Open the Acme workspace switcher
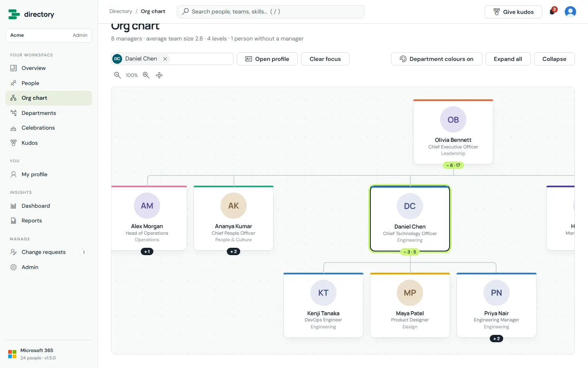588x368 pixels. (x=49, y=35)
